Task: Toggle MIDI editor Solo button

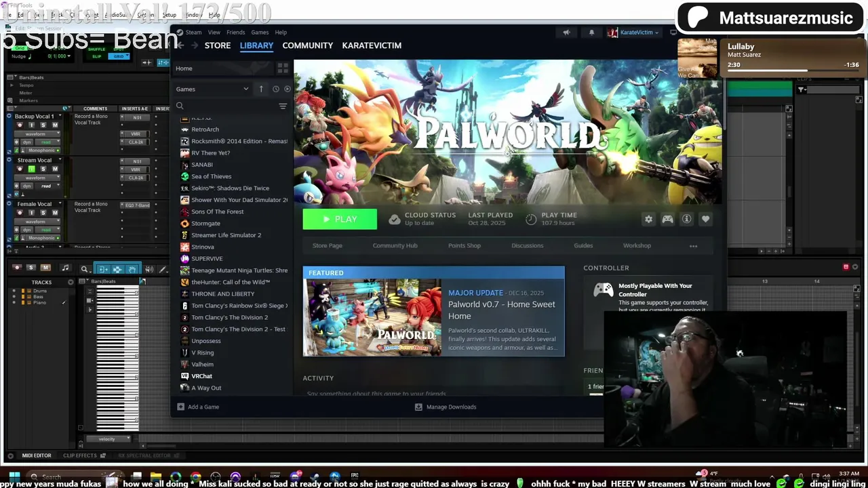Action: (31, 268)
